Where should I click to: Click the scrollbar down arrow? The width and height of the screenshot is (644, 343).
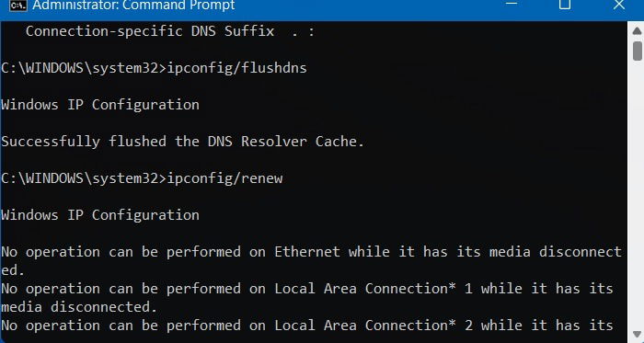[637, 334]
